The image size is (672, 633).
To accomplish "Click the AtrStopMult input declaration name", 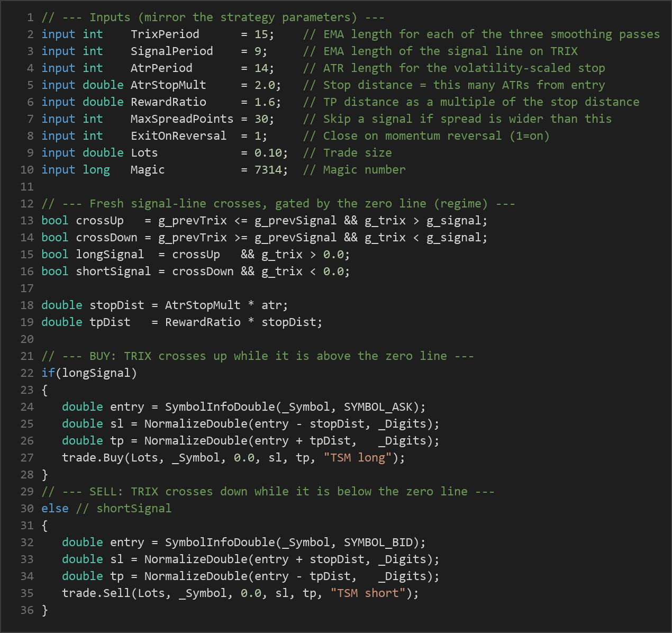I will pyautogui.click(x=168, y=85).
